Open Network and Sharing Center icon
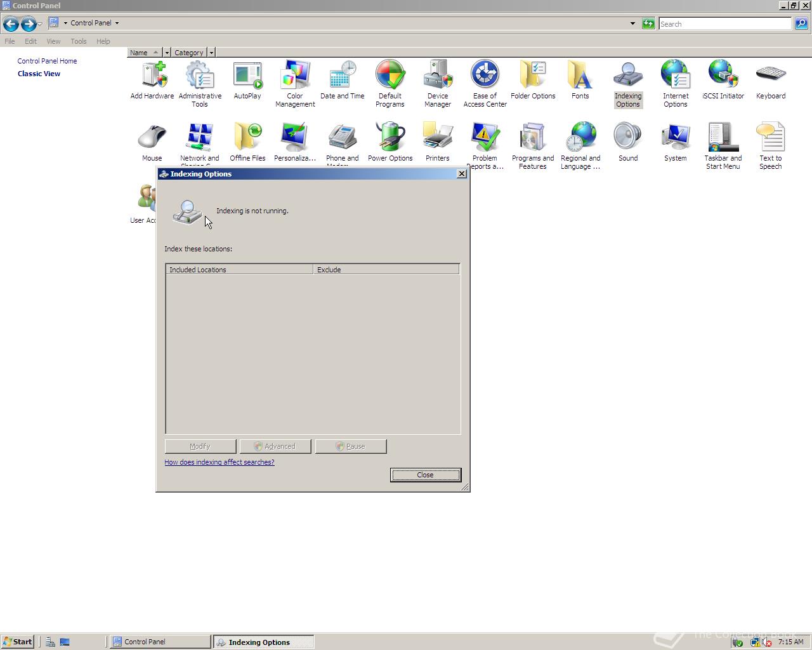The width and height of the screenshot is (812, 650). click(200, 143)
